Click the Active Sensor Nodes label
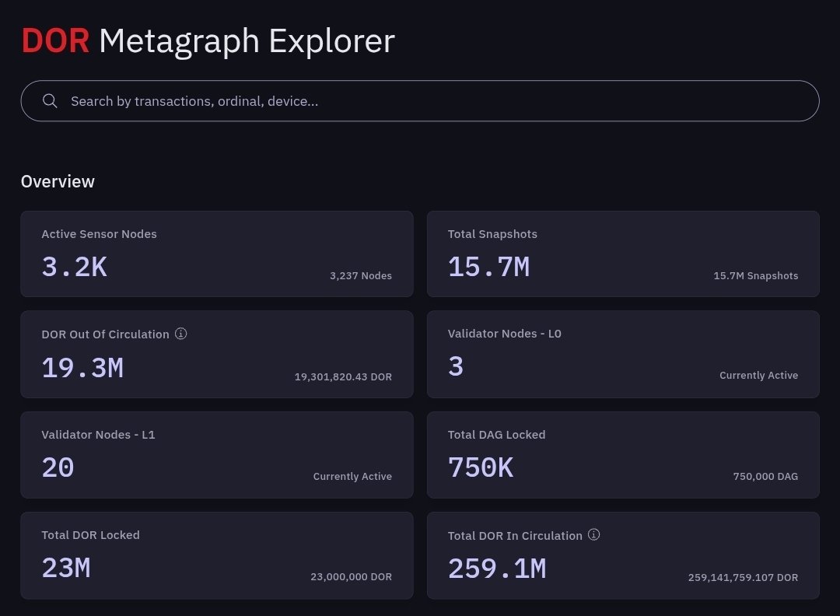Screen dimensions: 840x616 pyautogui.click(x=99, y=234)
